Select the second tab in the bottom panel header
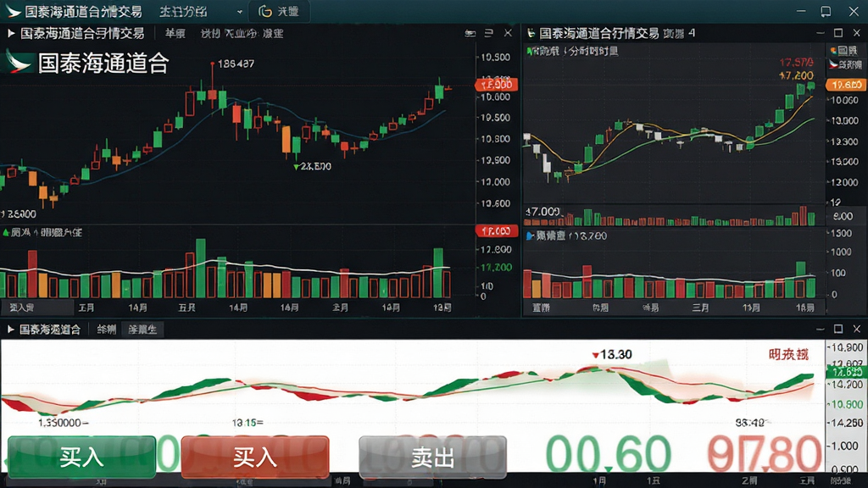868x488 pixels. (106, 330)
